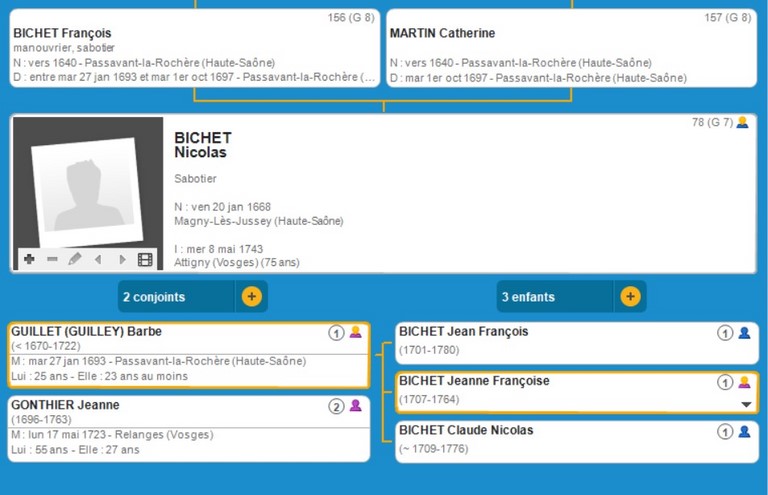Click person icon beside Nicolas's number 78
The image size is (768, 495).
742,123
